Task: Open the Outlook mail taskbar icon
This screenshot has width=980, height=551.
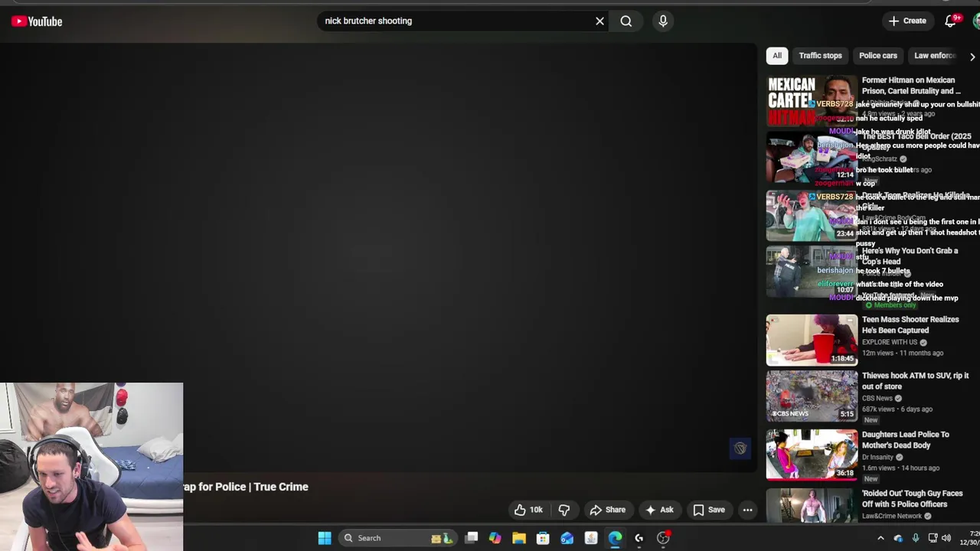Action: (567, 538)
